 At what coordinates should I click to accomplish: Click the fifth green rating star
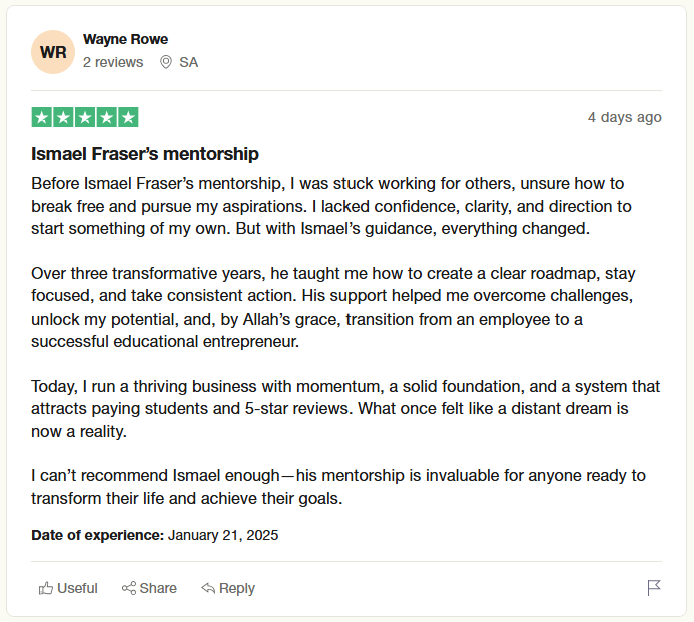coord(128,117)
